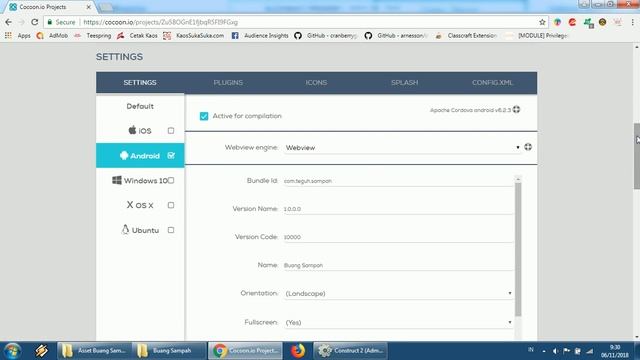Select the Default platform entry

(x=140, y=106)
